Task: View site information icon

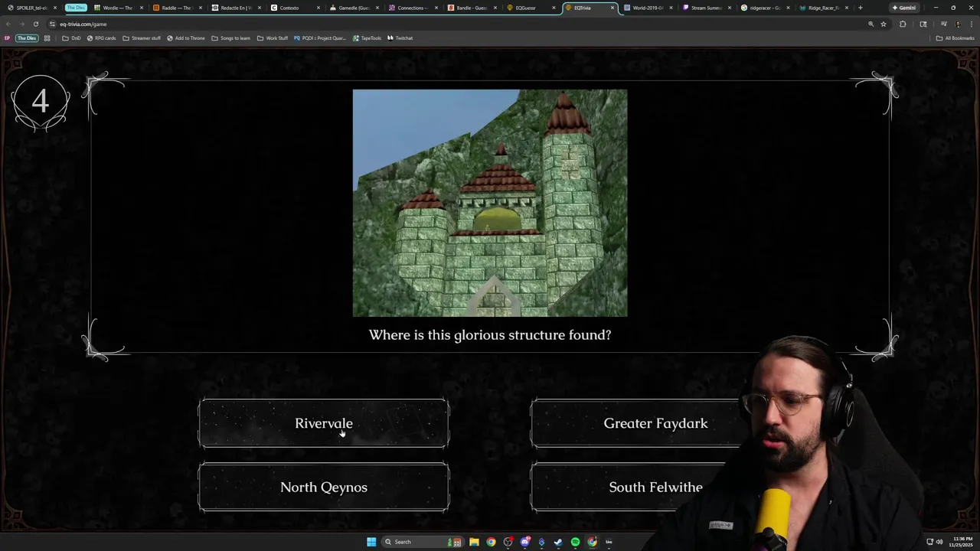Action: pyautogui.click(x=52, y=24)
